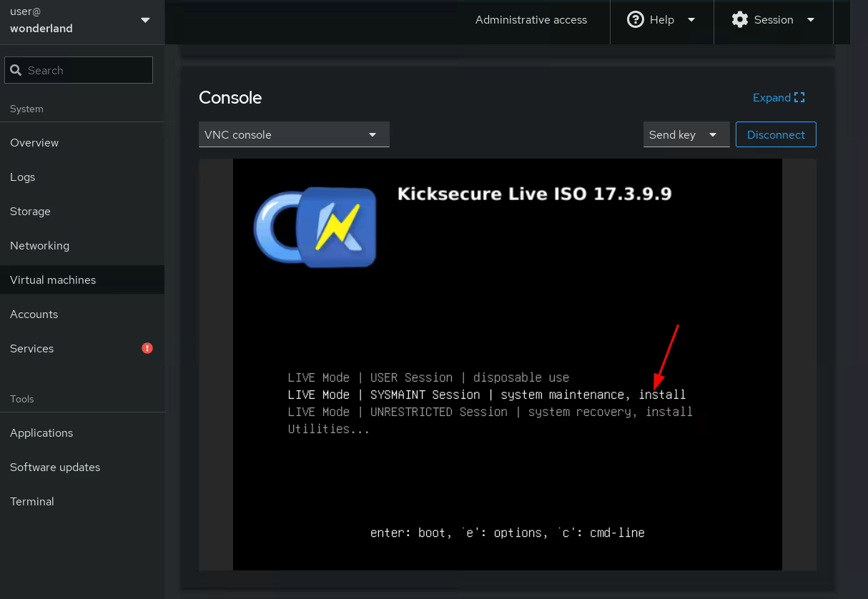Open the Virtual machines section
This screenshot has height=599, width=868.
click(53, 279)
